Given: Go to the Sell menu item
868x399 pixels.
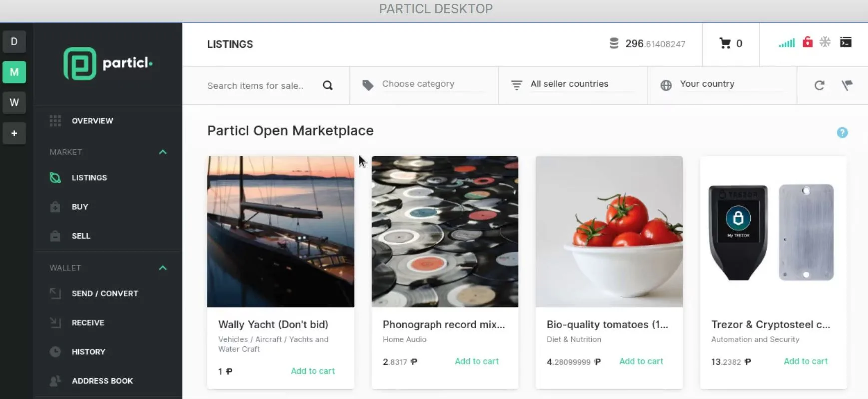Looking at the screenshot, I should tap(81, 236).
